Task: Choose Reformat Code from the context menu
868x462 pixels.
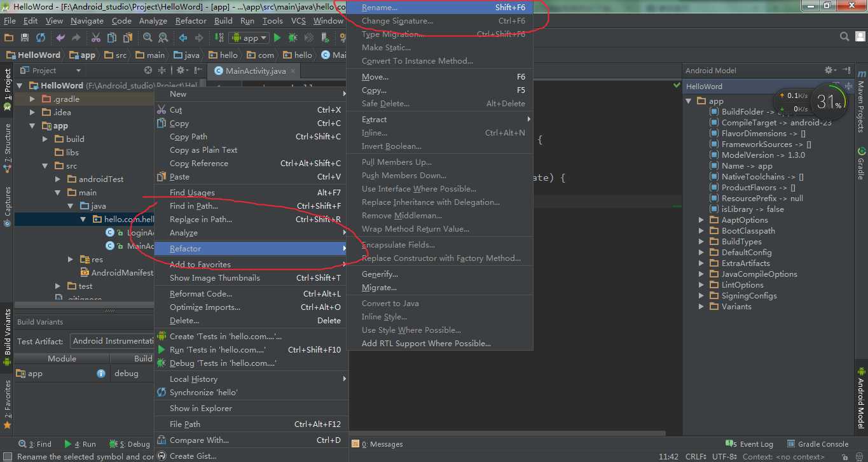Action: [250, 294]
